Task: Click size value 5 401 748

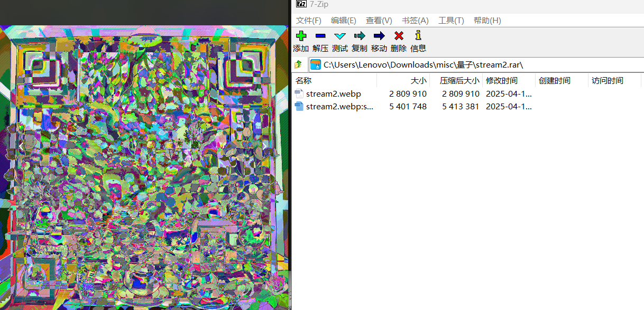Action: tap(408, 107)
